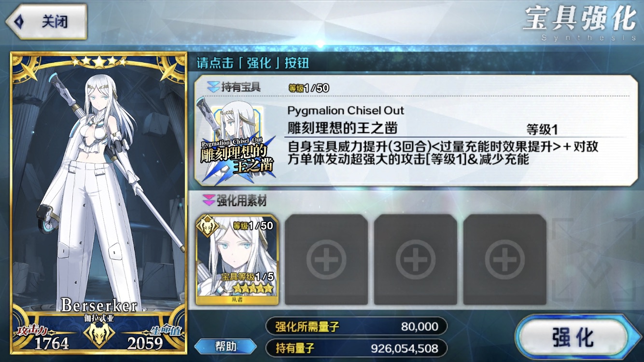Tap the Noble Phantasm card icon 雕刻理想的王之凿

point(237,141)
